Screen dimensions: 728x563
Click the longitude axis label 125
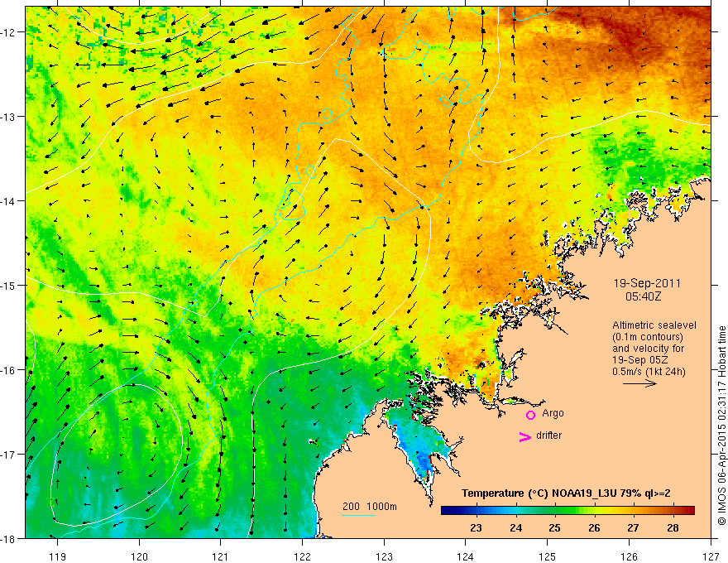tap(547, 556)
